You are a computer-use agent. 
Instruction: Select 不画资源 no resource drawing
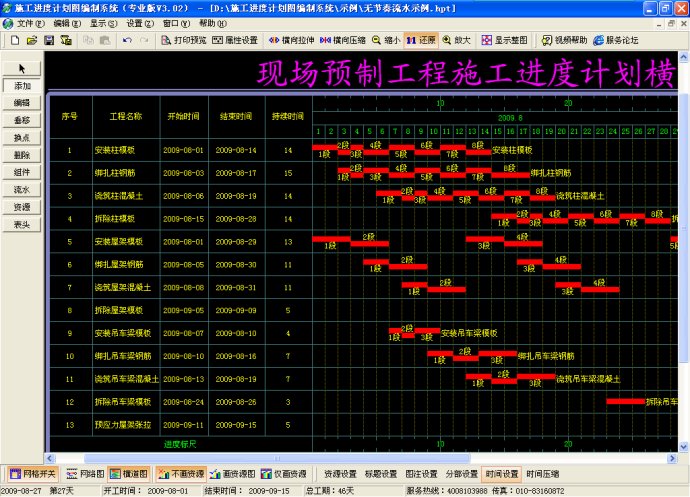(181, 474)
